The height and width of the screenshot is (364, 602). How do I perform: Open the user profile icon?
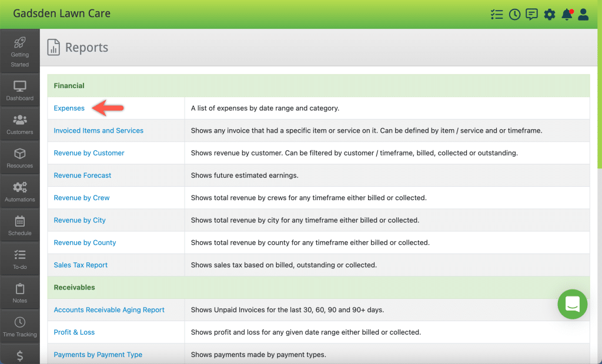(583, 15)
